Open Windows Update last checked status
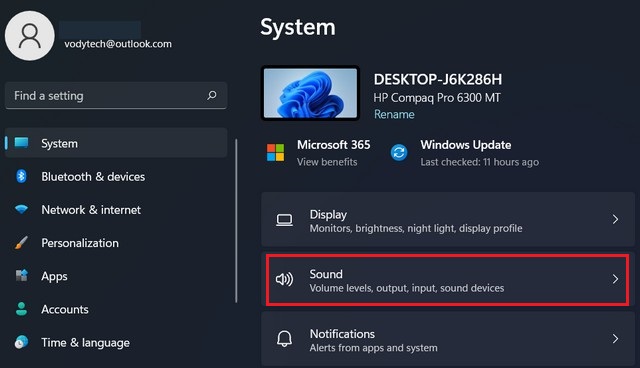The width and height of the screenshot is (640, 368). point(480,162)
